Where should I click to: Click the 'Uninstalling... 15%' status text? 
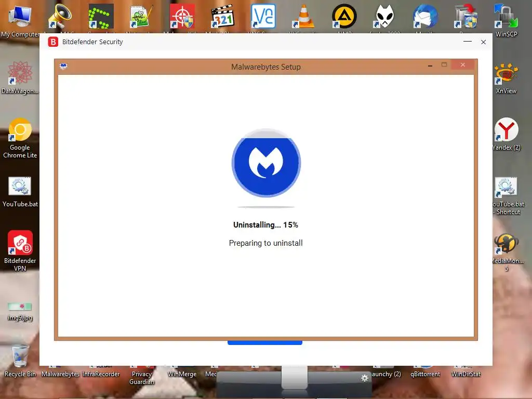265,225
